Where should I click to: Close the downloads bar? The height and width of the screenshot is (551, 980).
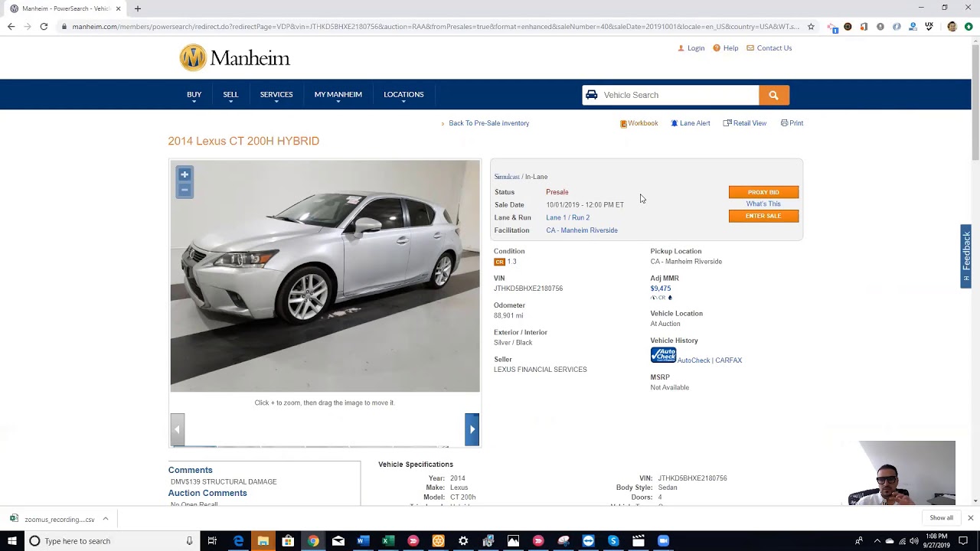[x=970, y=518]
